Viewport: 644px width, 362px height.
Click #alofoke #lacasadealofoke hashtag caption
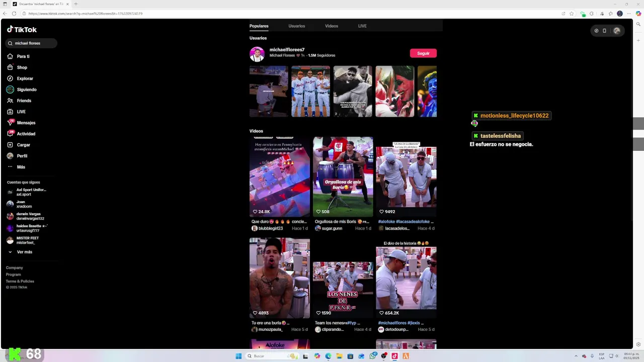coord(406,221)
